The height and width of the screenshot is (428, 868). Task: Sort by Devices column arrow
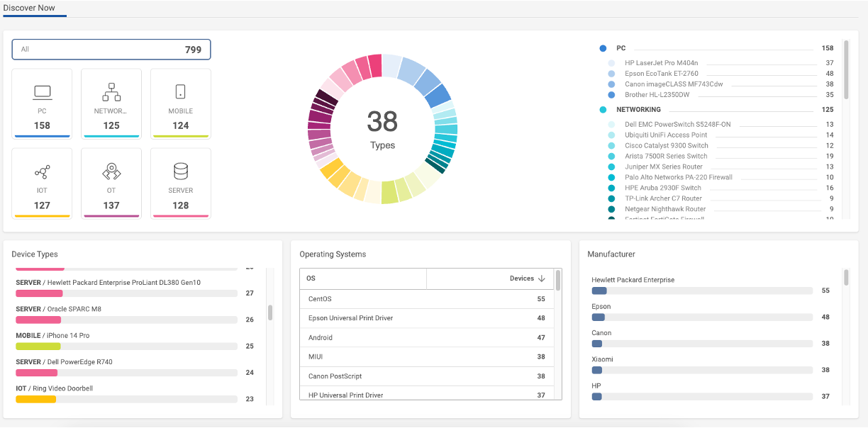[542, 278]
